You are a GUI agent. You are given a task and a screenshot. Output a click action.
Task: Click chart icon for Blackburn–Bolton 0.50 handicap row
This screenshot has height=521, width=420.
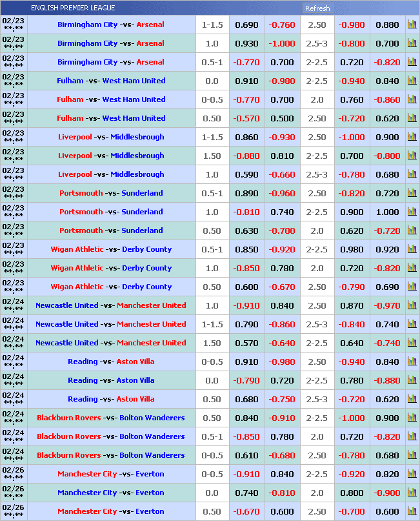coord(412,418)
